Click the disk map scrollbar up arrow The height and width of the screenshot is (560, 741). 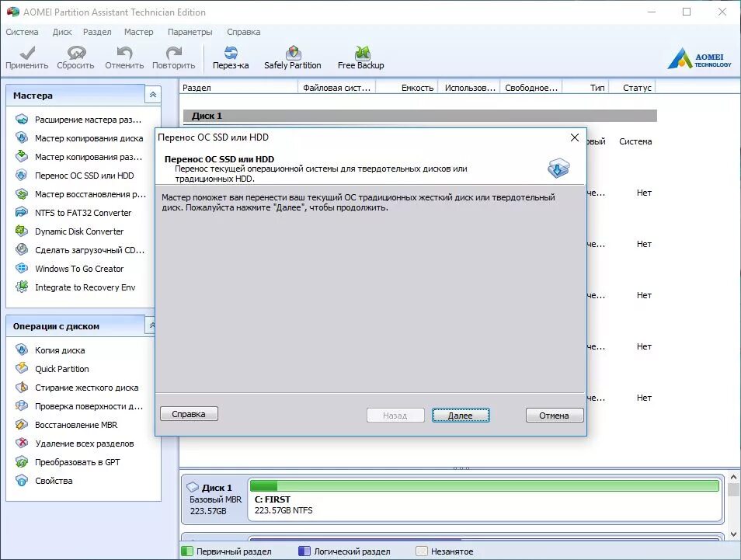[x=733, y=478]
